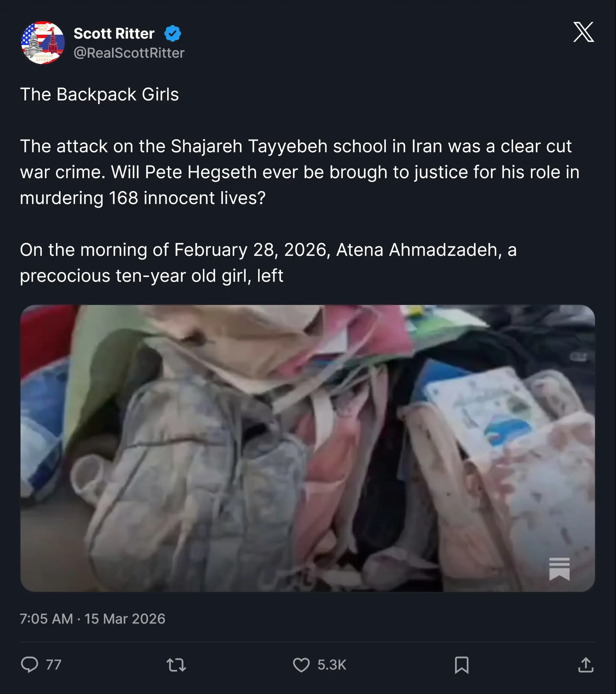Open the reply speech bubble icon
This screenshot has height=694, width=616.
(x=30, y=664)
